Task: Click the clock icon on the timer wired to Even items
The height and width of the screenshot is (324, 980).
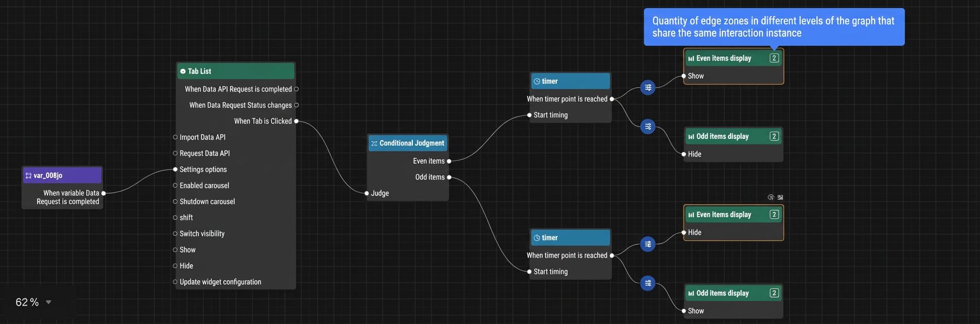Action: point(537,82)
